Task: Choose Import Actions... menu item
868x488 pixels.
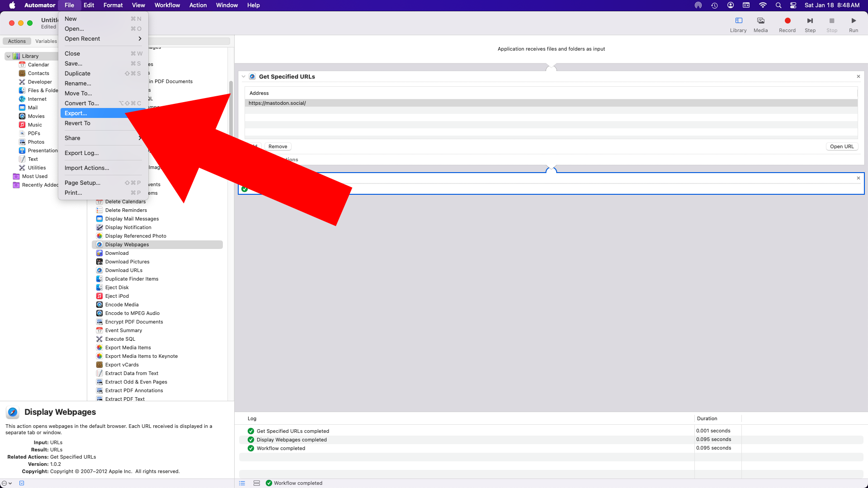Action: tap(103, 168)
